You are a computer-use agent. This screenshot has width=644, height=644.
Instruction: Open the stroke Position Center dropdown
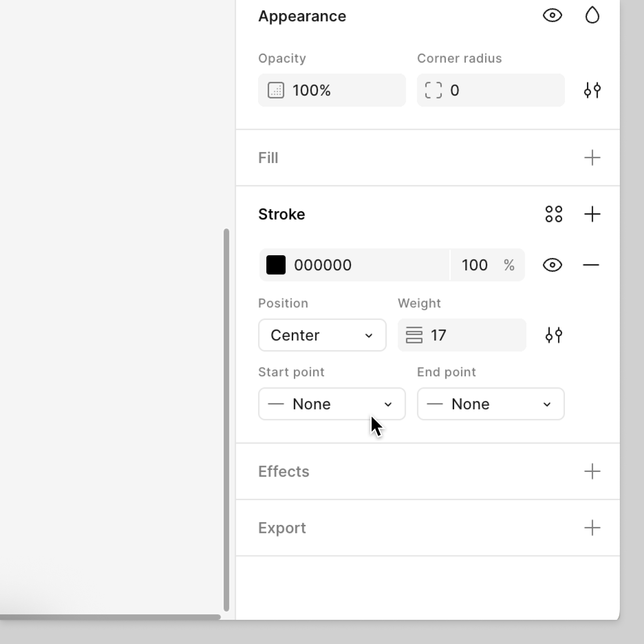click(322, 335)
